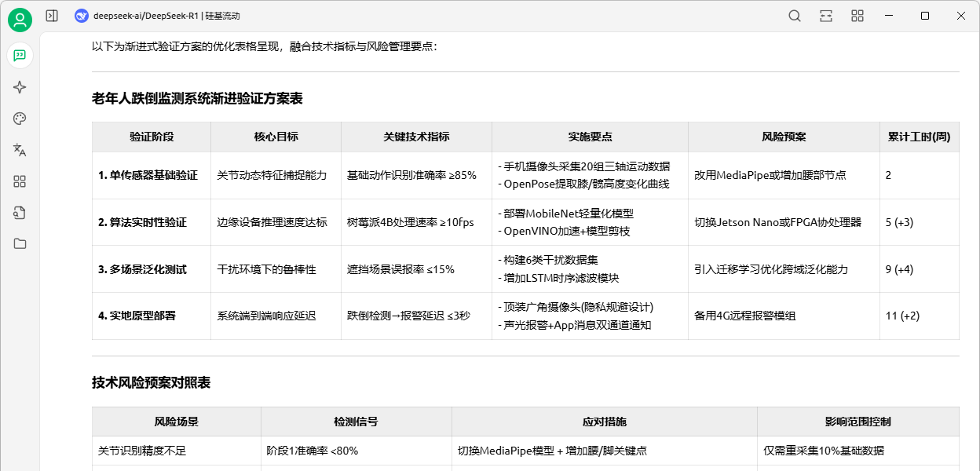Click 切换Jetson Nano或FPGA协处理器 cell
Viewport: 980px width, 471px height.
[x=784, y=222]
